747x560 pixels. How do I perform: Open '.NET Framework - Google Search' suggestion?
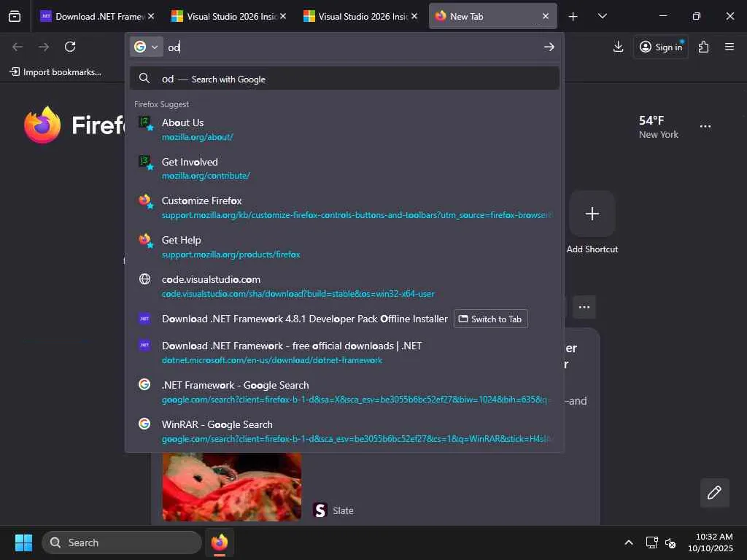click(x=344, y=392)
